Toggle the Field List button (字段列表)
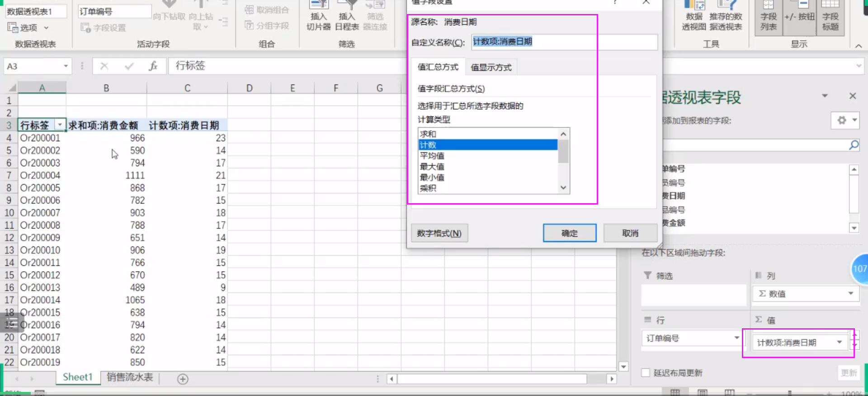This screenshot has width=868, height=396. point(769,17)
